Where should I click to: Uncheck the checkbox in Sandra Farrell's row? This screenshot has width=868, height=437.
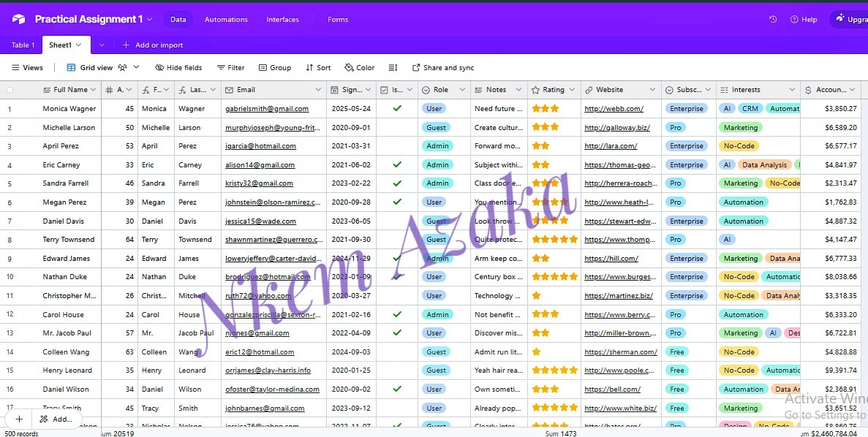pyautogui.click(x=397, y=183)
